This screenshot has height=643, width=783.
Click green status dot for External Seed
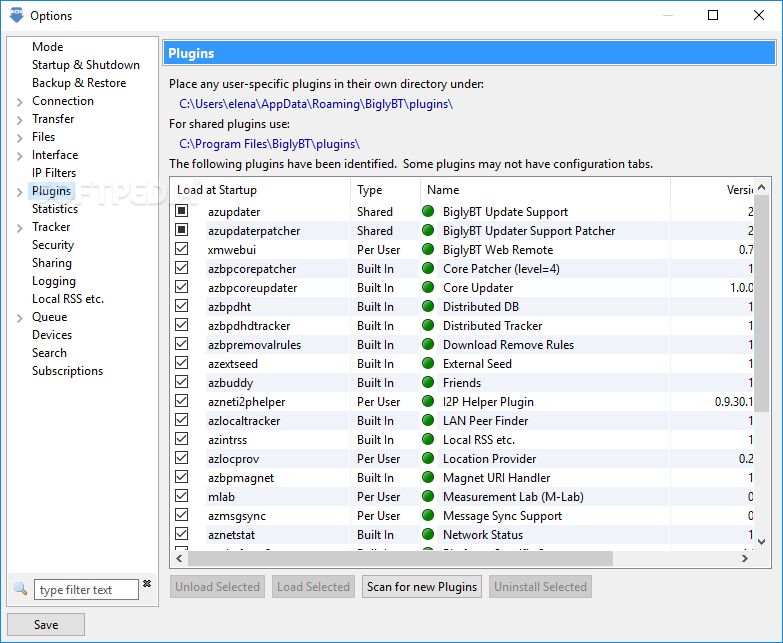428,363
